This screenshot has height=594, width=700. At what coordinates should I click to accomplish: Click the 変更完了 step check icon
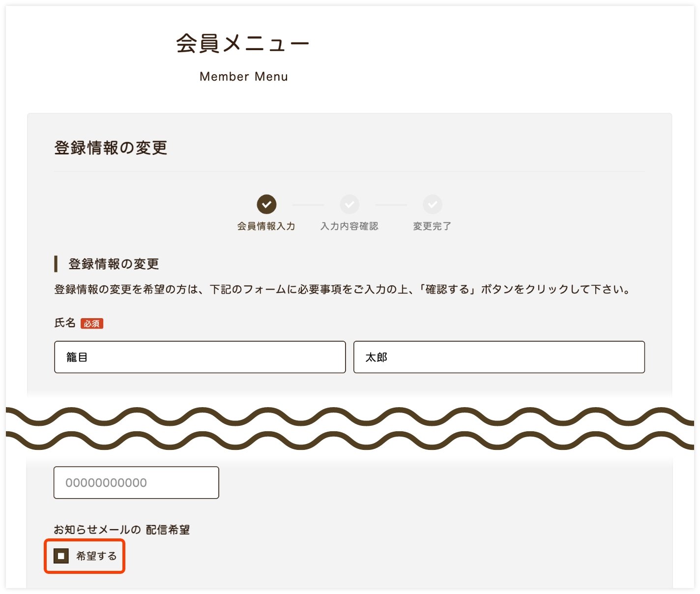[433, 205]
